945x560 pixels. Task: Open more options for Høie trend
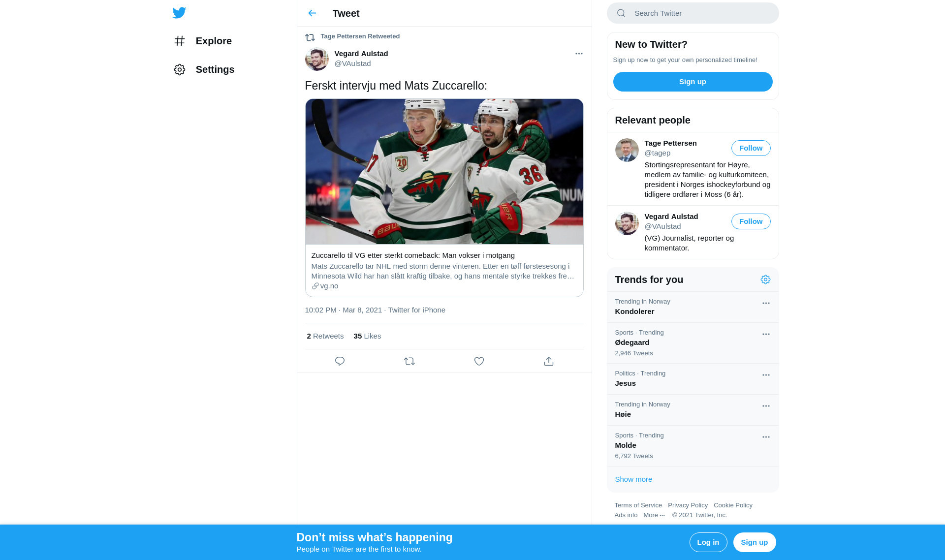(x=766, y=406)
